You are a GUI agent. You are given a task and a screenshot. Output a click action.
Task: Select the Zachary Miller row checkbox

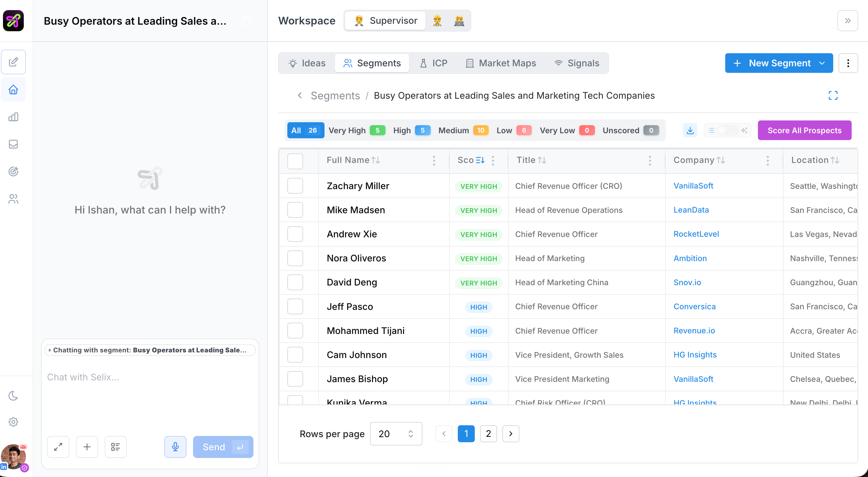coord(295,186)
